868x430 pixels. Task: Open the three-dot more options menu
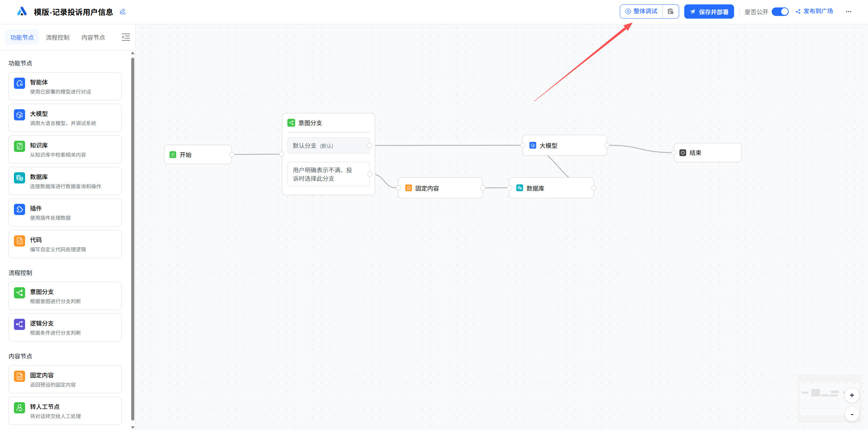[x=848, y=12]
